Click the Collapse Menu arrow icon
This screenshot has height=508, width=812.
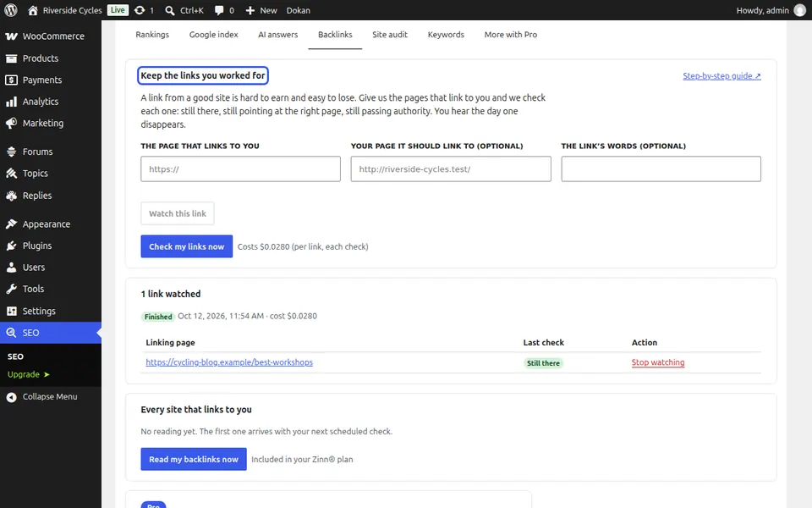(11, 397)
